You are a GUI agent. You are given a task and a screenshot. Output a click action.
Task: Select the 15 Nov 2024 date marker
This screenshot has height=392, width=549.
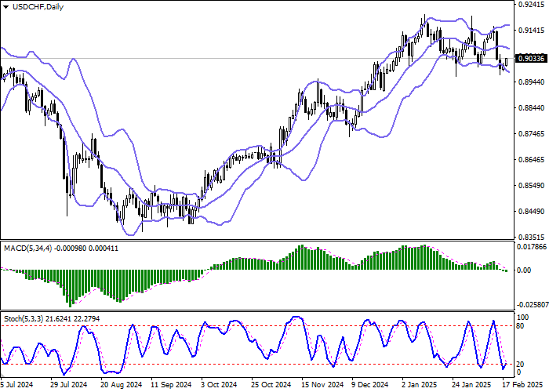(x=322, y=385)
